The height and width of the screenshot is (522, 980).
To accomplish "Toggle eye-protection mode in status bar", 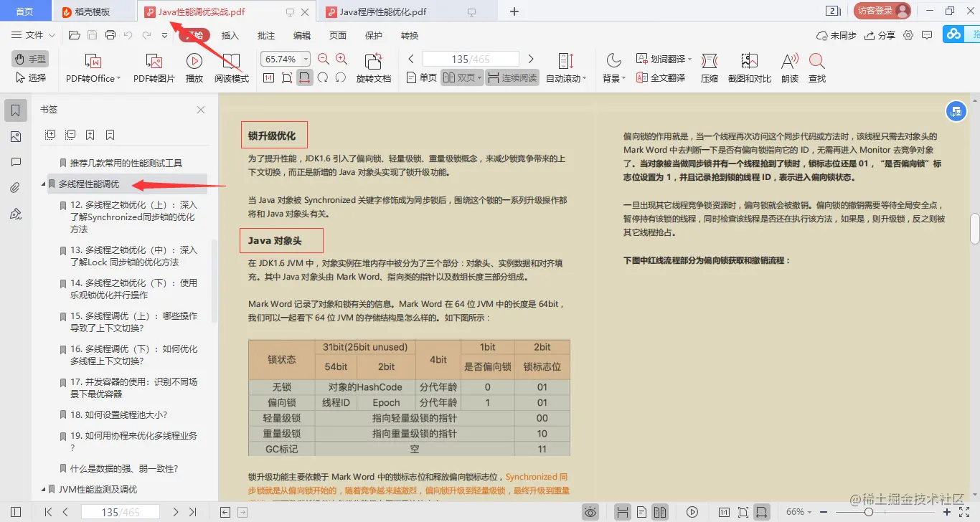I will pos(590,511).
